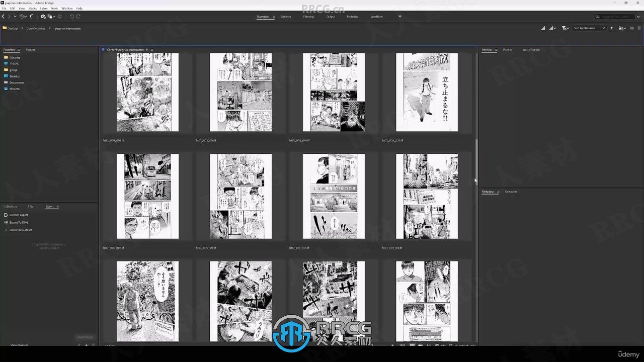644x362 pixels.
Task: Go back with the back arrow
Action: [x=3, y=17]
